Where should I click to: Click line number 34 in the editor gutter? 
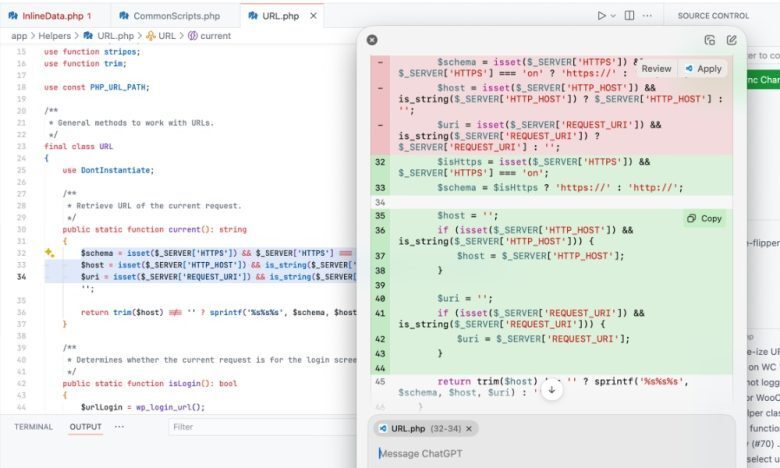(21, 277)
